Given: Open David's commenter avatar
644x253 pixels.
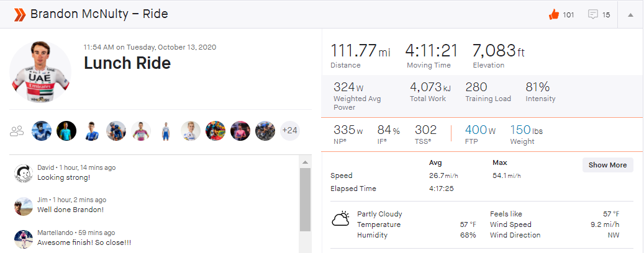Looking at the screenshot, I should click(x=24, y=173).
